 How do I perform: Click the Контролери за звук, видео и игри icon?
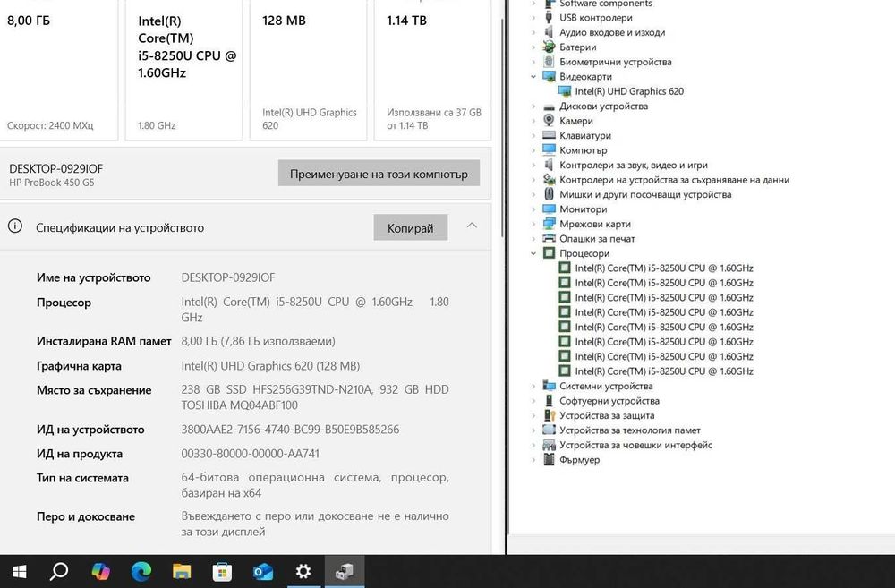[550, 165]
